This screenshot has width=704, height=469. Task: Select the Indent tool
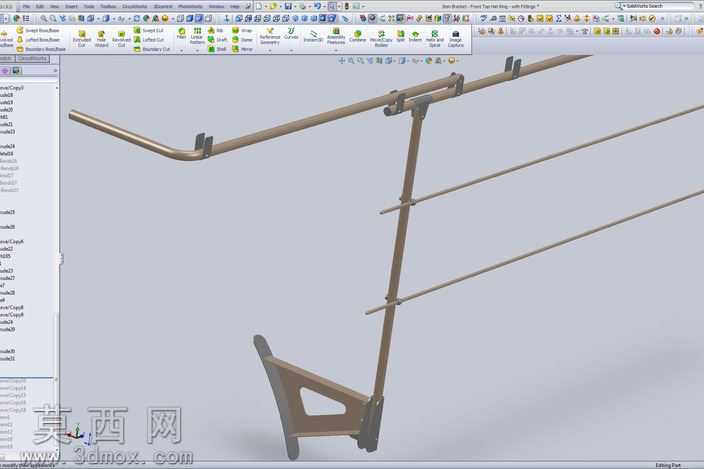tap(415, 36)
